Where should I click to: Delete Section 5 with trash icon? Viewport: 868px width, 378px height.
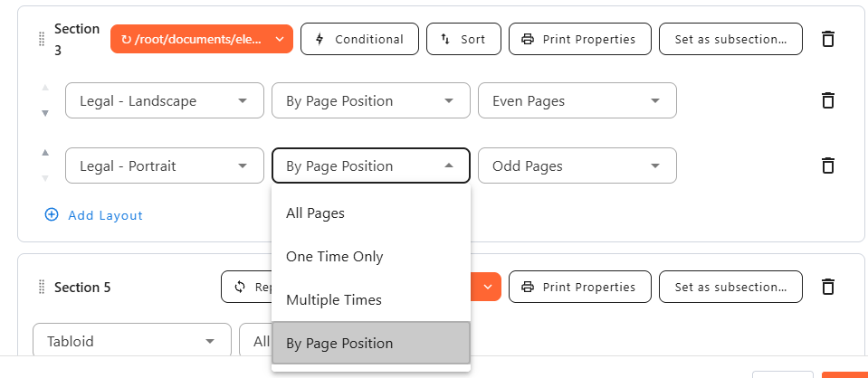[828, 287]
